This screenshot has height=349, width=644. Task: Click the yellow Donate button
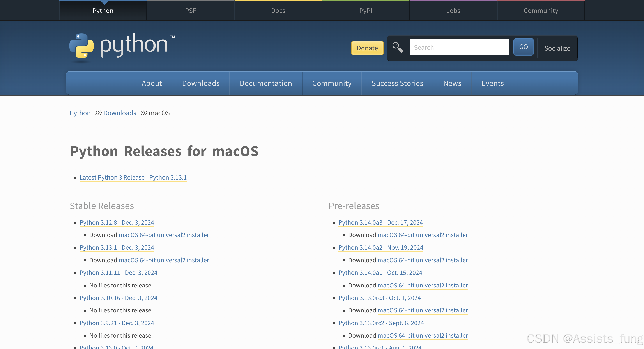pyautogui.click(x=367, y=48)
